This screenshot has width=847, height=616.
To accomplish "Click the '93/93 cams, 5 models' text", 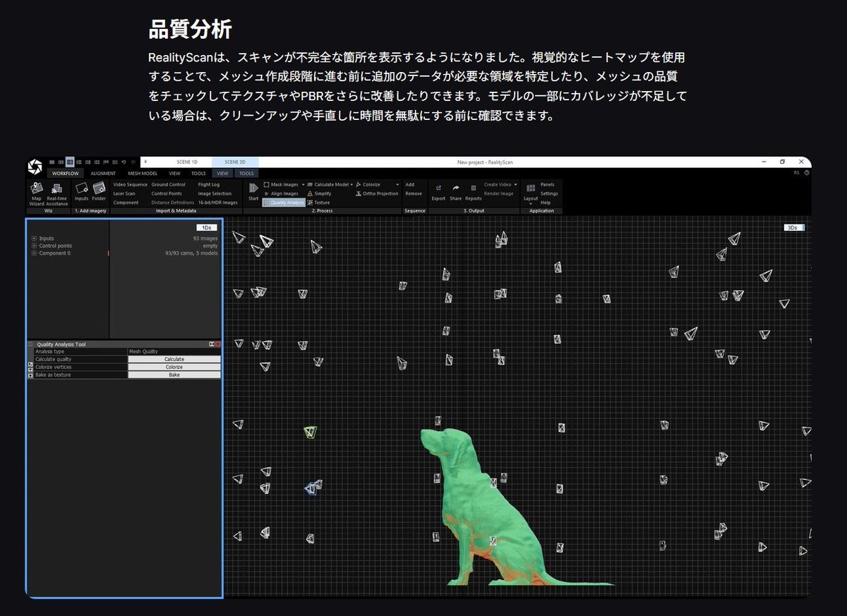I will point(191,253).
